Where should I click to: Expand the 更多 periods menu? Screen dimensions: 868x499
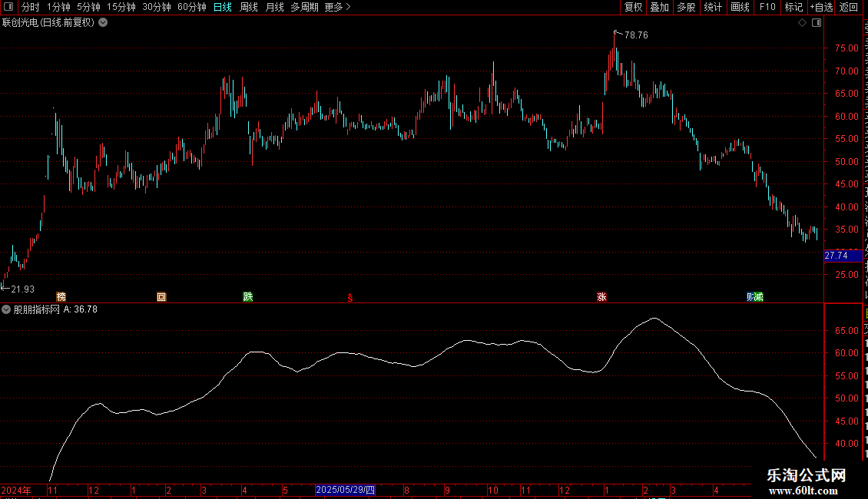click(x=337, y=7)
